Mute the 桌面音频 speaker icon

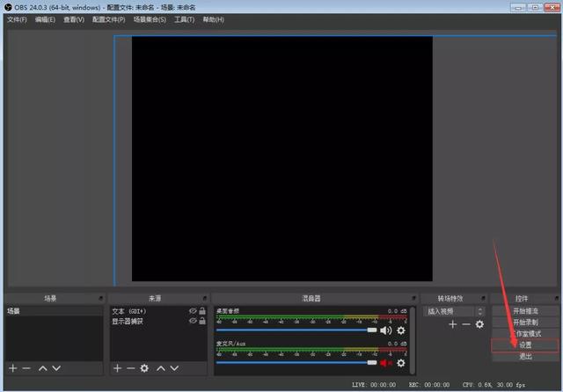385,330
